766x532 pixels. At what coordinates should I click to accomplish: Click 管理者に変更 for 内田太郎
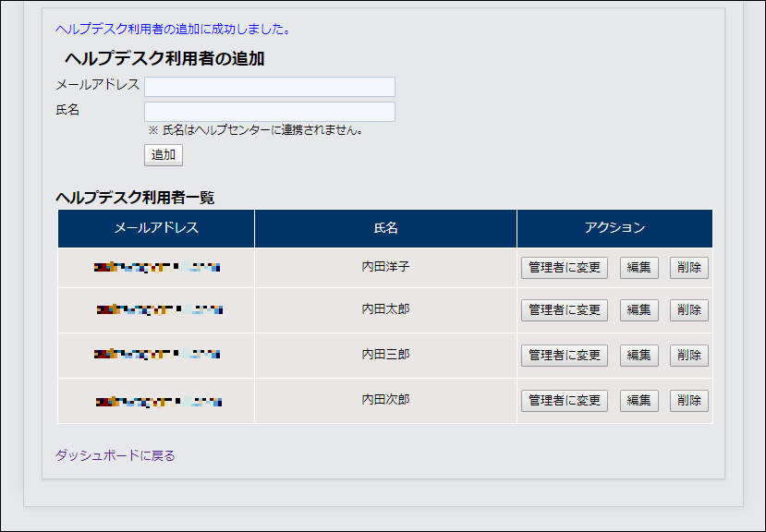tap(564, 310)
